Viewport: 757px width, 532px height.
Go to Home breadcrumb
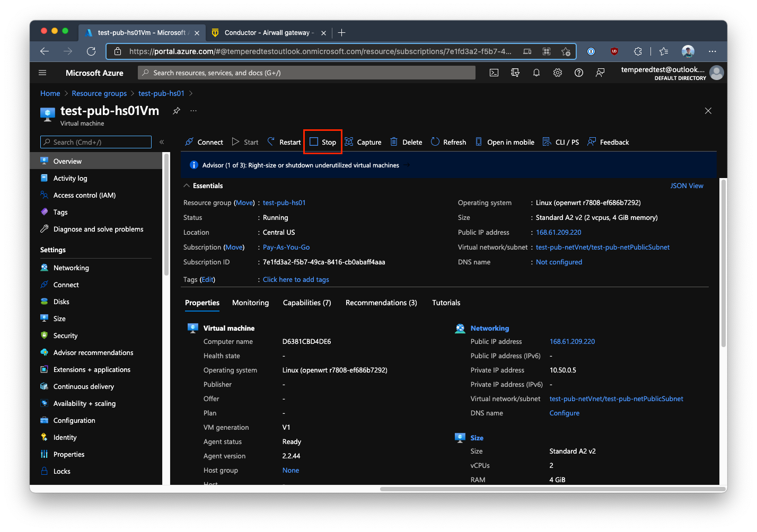pyautogui.click(x=50, y=93)
